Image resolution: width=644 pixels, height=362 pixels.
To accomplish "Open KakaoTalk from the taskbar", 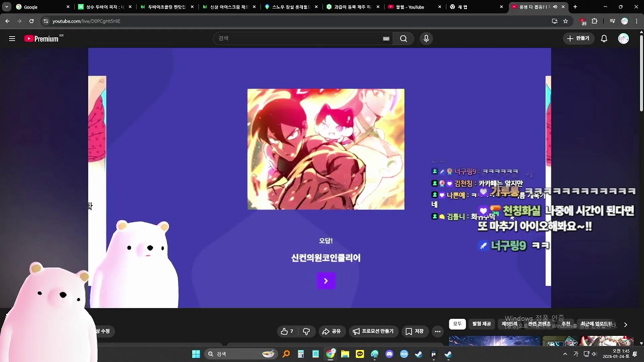I will 360,354.
